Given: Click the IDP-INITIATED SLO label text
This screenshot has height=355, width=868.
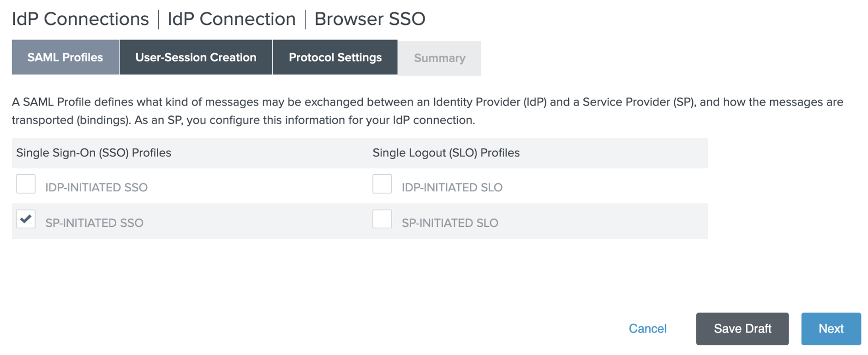Looking at the screenshot, I should (x=452, y=188).
